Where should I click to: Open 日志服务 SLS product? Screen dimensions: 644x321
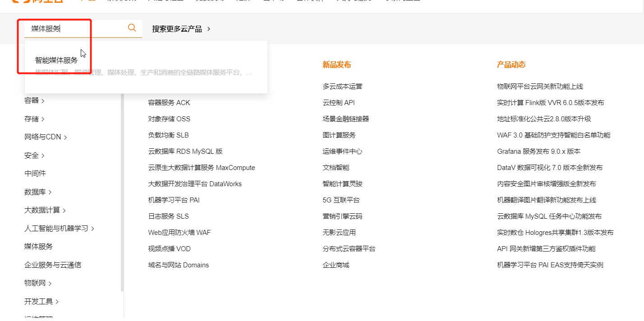click(169, 216)
